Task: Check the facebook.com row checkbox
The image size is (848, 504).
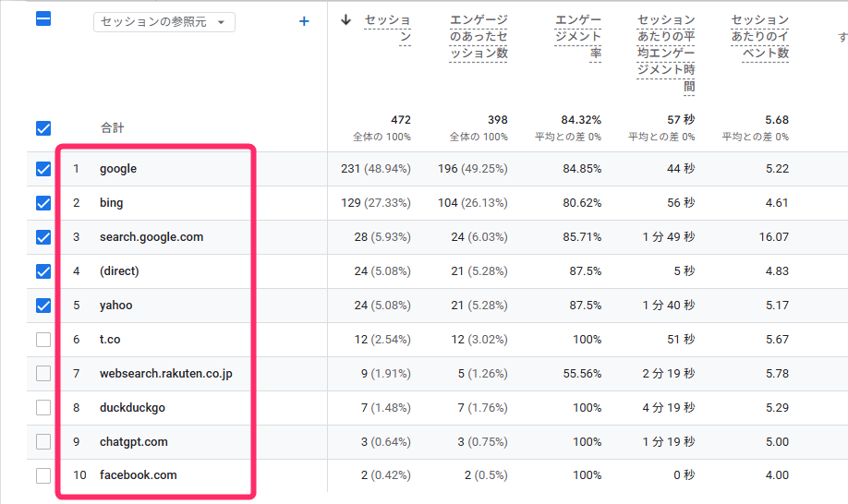Action: pos(43,476)
